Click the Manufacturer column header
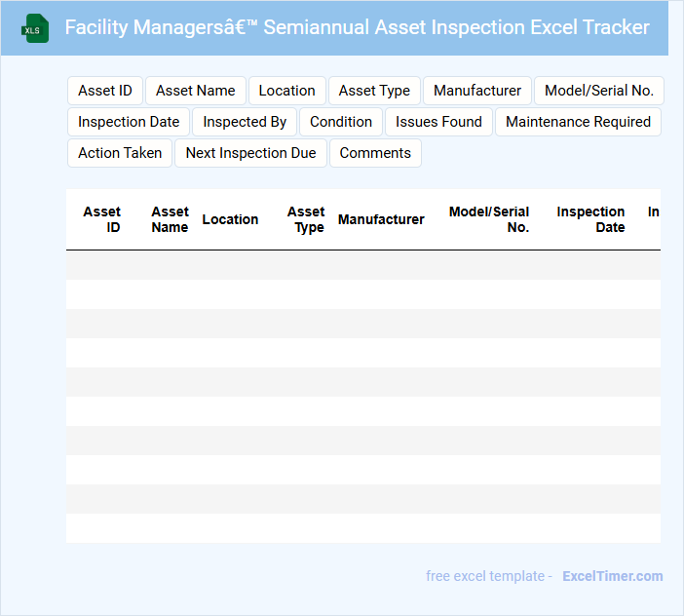The height and width of the screenshot is (616, 684). click(381, 219)
